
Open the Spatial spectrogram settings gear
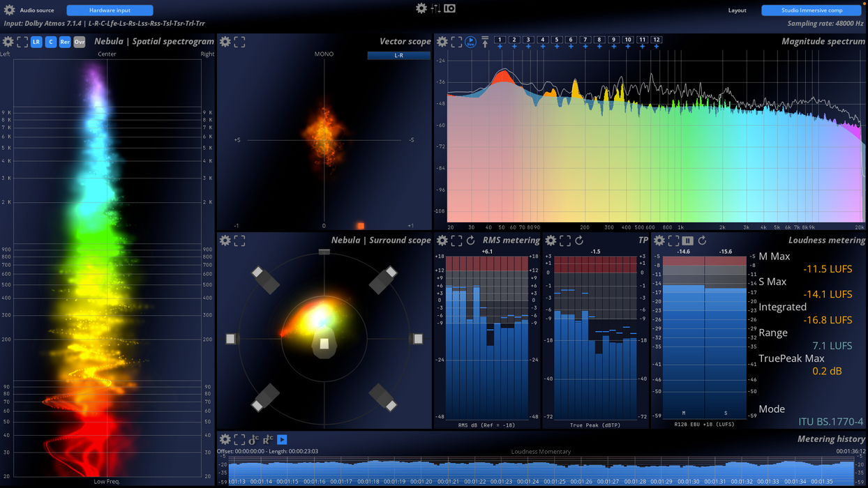coord(8,42)
